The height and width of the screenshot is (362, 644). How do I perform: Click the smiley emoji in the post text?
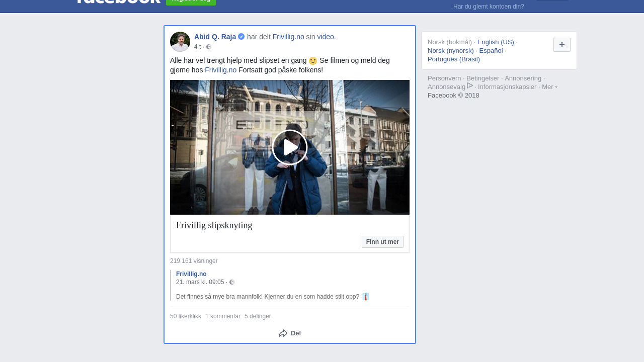(x=313, y=61)
